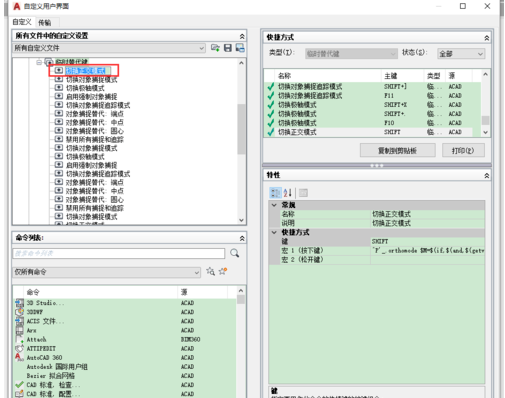The width and height of the screenshot is (505, 398).
Task: Click the 说明 property value field
Action: [x=428, y=223]
